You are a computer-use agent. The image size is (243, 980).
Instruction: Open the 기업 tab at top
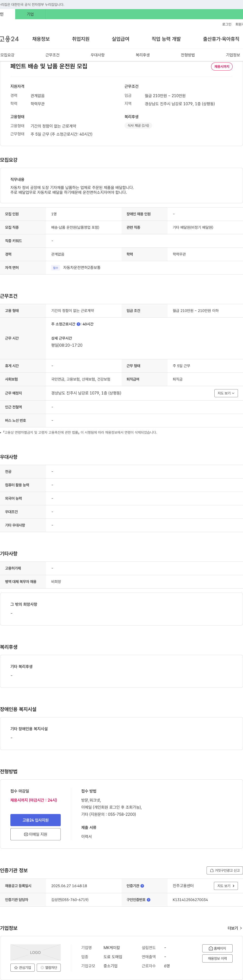[30, 14]
